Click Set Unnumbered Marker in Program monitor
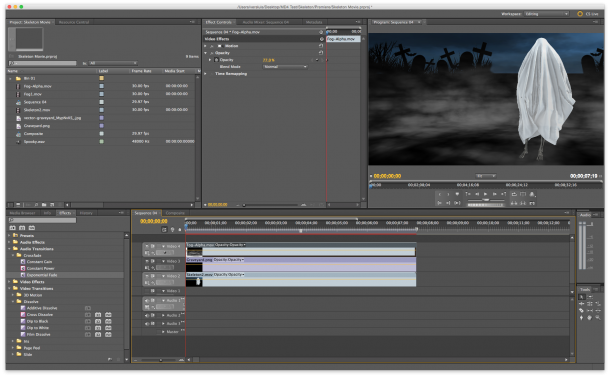 457,194
